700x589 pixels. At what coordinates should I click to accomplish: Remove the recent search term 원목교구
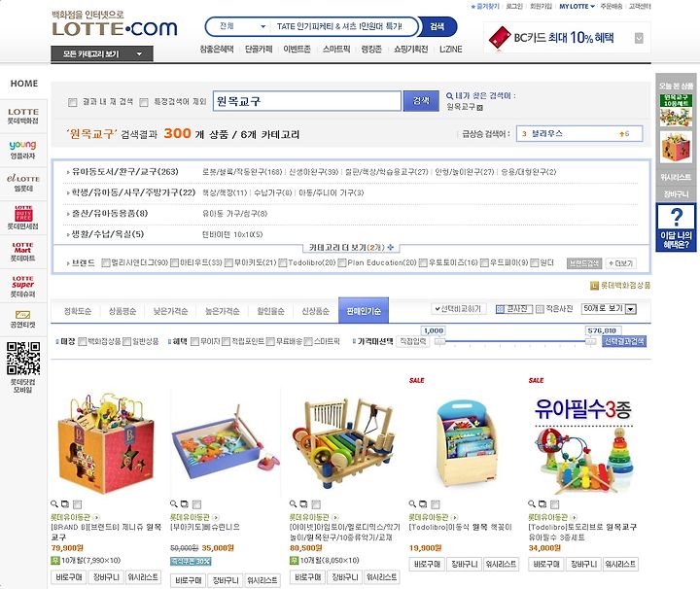pyautogui.click(x=480, y=108)
